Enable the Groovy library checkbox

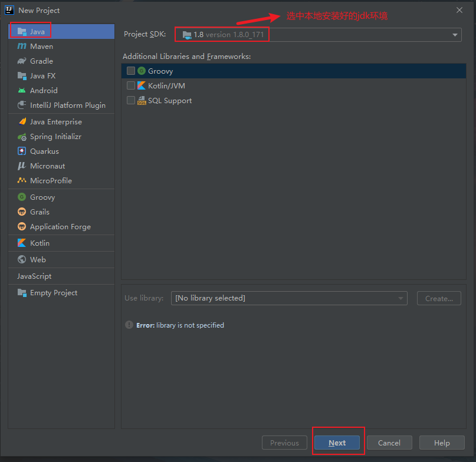point(131,71)
